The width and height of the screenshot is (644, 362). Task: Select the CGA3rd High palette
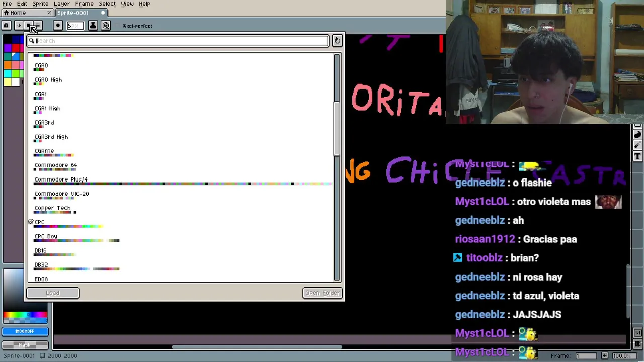[181, 138]
